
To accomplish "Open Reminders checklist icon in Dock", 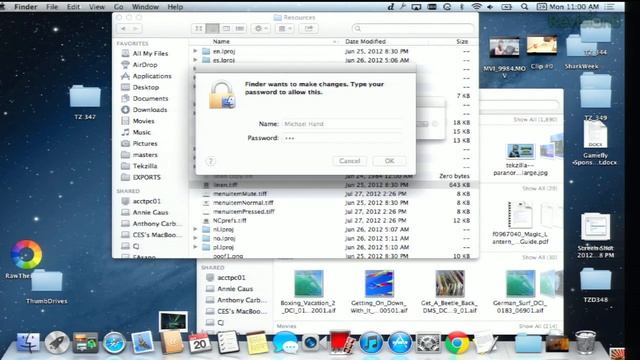I will (x=228, y=342).
